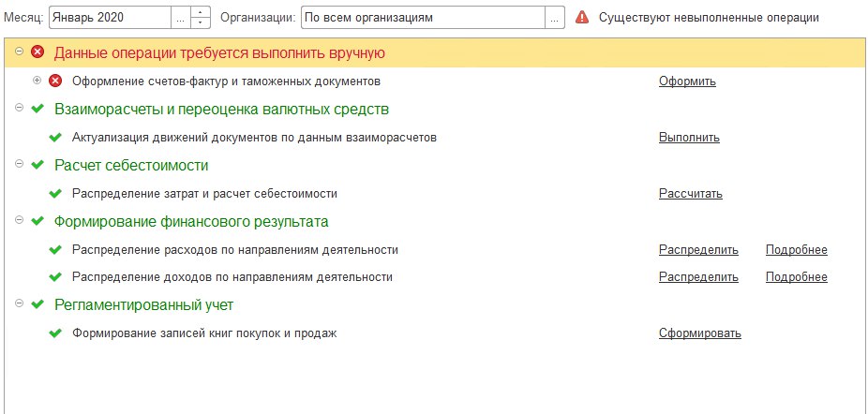The width and height of the screenshot is (868, 414).
Task: Open month selection ellipsis button
Action: click(181, 18)
